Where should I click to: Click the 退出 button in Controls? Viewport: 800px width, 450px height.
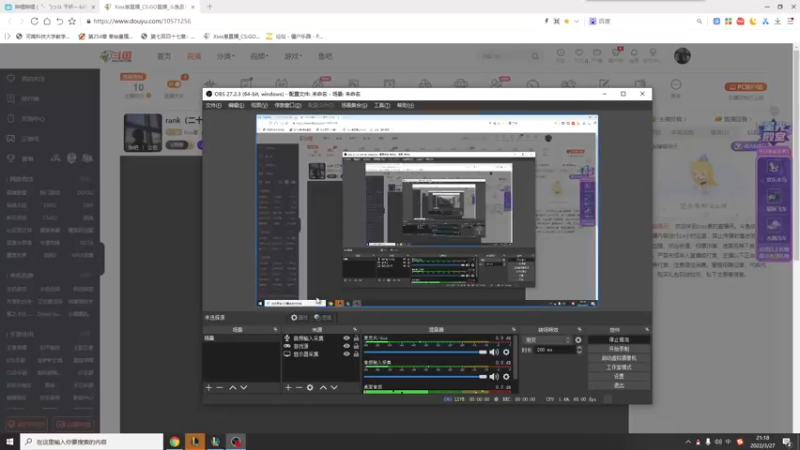619,386
